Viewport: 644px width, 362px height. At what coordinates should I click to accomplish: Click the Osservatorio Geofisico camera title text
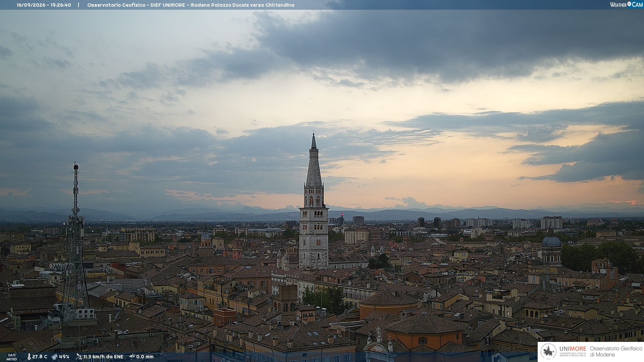click(191, 5)
